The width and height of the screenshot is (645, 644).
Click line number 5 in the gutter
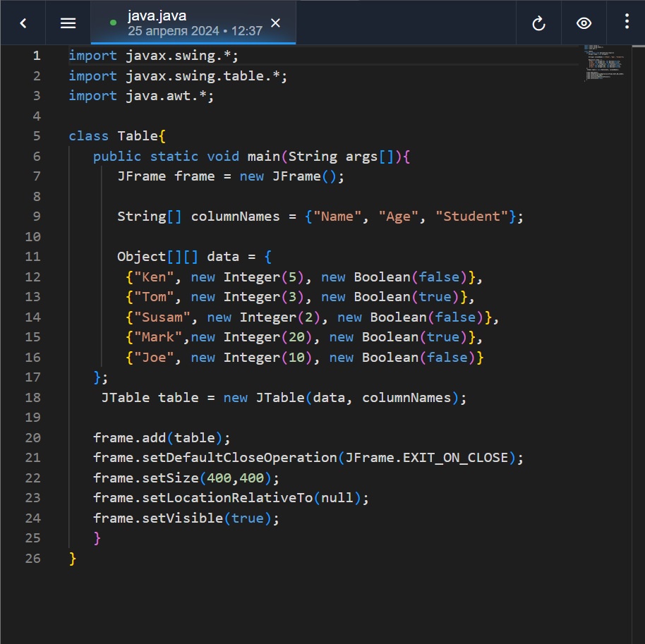pyautogui.click(x=37, y=136)
